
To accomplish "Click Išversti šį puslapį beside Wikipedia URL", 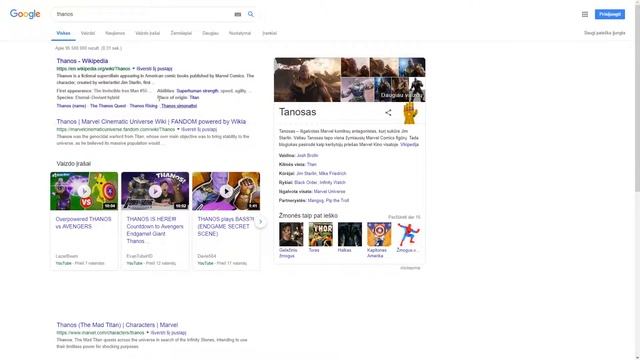I will tap(154, 69).
